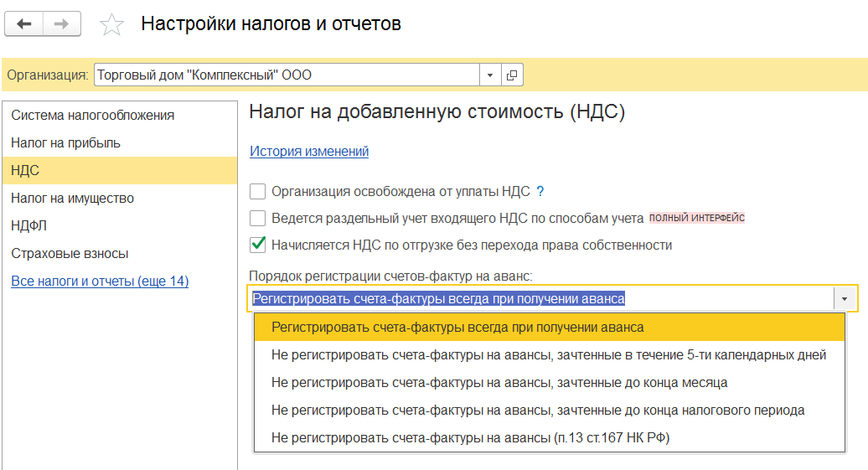The width and height of the screenshot is (868, 470).
Task: Uncheck Начисляется НДС по отгрузке checkbox
Action: coord(258,245)
